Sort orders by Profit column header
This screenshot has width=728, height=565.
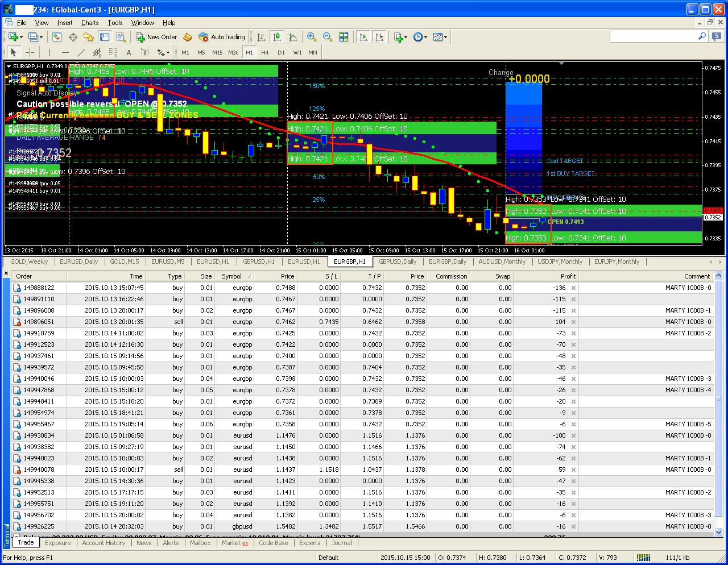click(568, 276)
